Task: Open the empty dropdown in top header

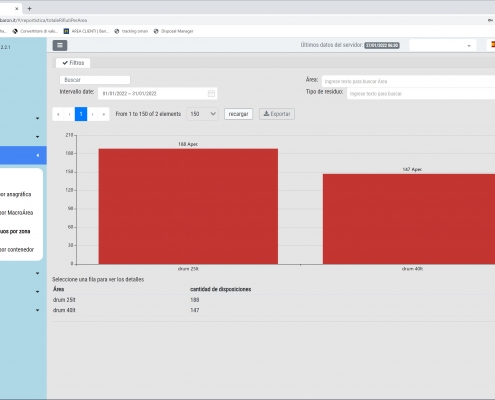Action: click(442, 45)
